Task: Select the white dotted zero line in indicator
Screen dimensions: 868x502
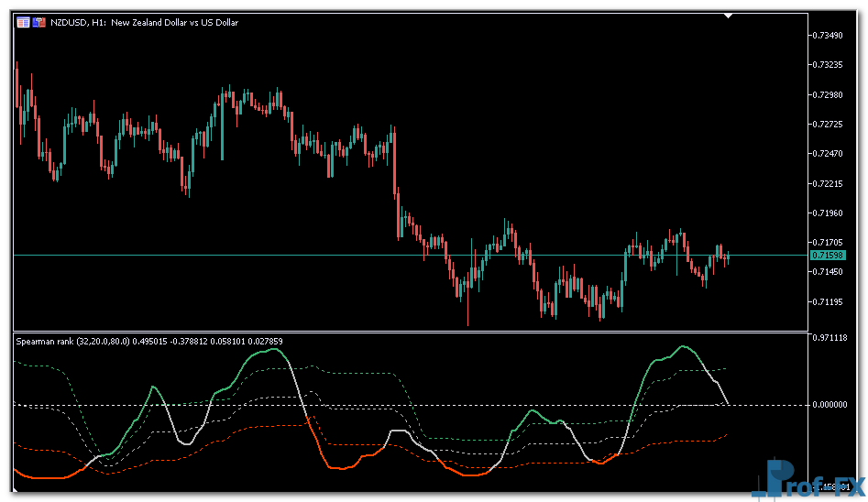Action: (458, 404)
